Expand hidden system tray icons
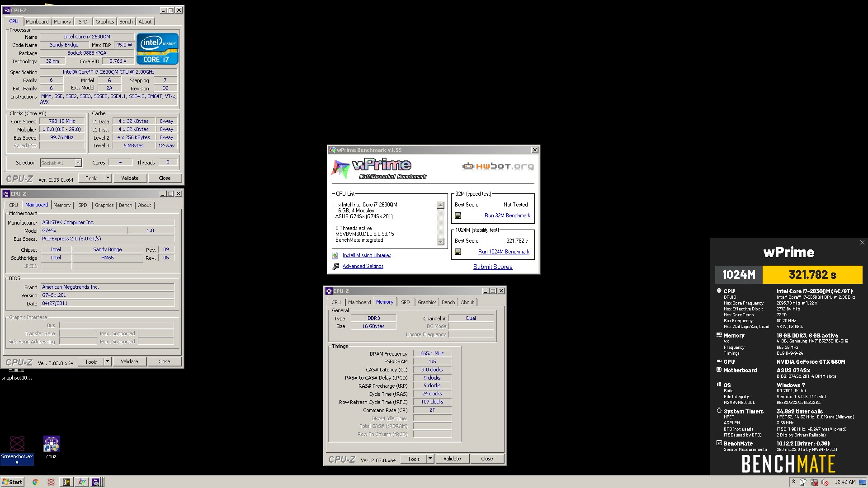 coord(793,482)
